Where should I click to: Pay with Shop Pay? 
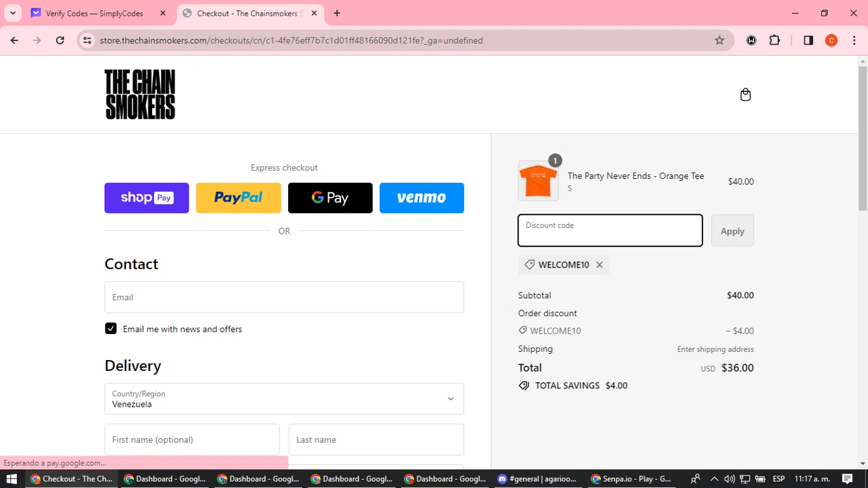coord(146,198)
